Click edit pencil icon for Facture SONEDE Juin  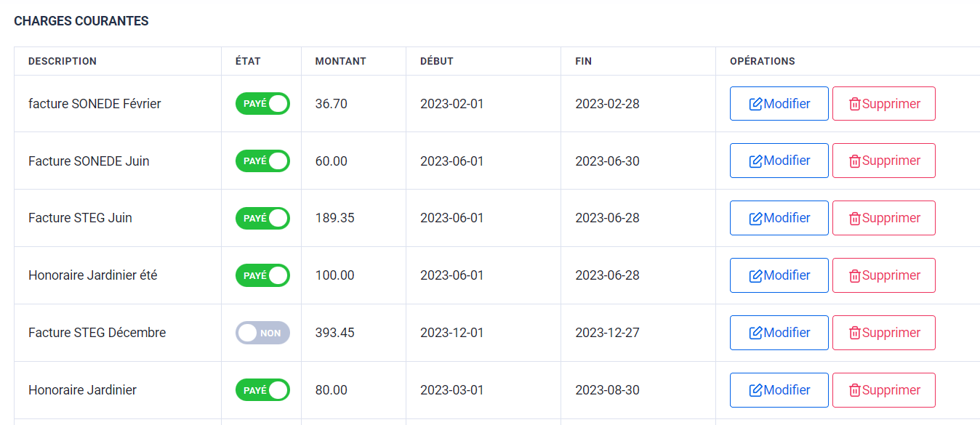point(756,161)
